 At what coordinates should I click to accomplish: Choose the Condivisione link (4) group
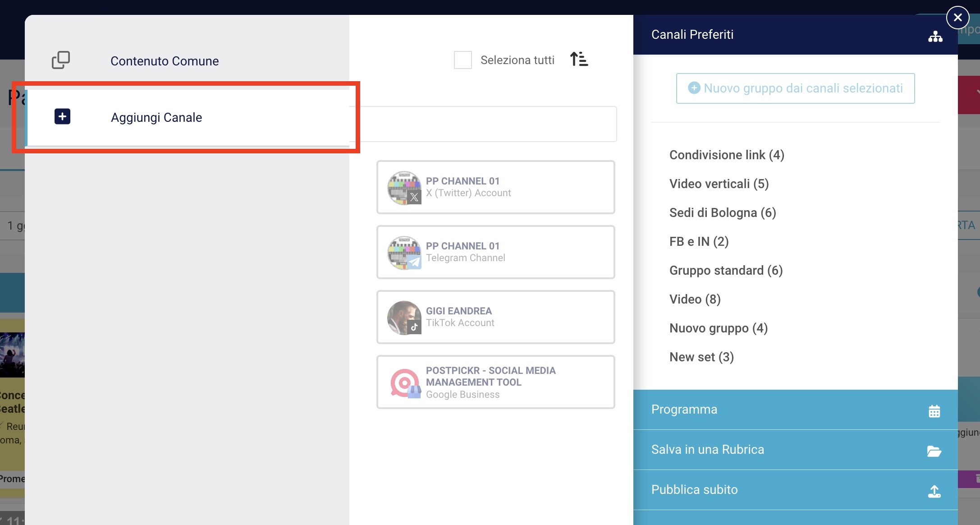[727, 155]
